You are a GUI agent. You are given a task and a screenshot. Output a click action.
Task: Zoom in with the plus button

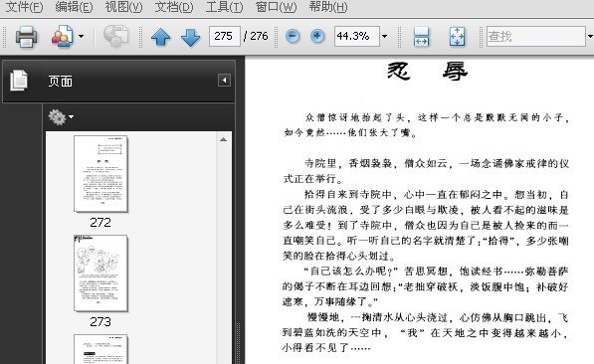(317, 36)
